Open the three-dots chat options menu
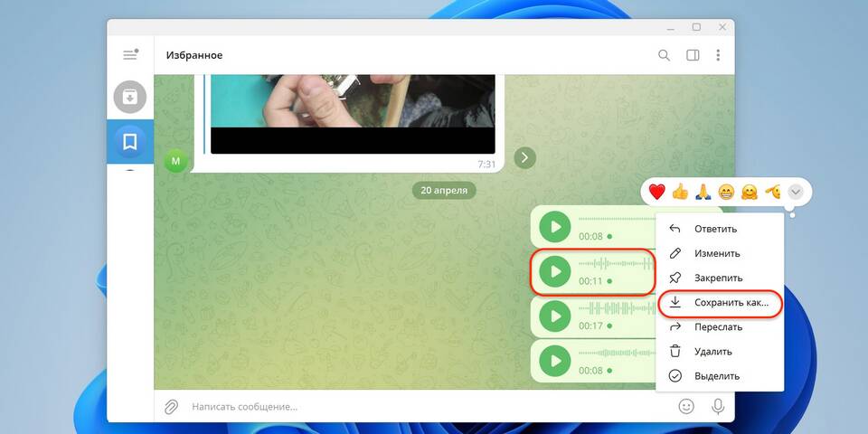The height and width of the screenshot is (434, 868). coord(719,55)
